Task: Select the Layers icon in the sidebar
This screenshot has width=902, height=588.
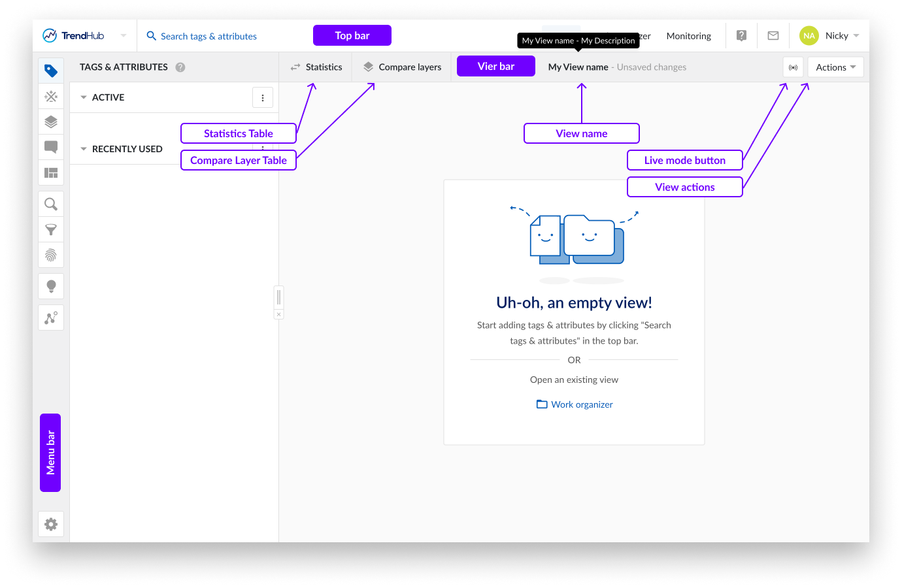Action: tap(51, 122)
